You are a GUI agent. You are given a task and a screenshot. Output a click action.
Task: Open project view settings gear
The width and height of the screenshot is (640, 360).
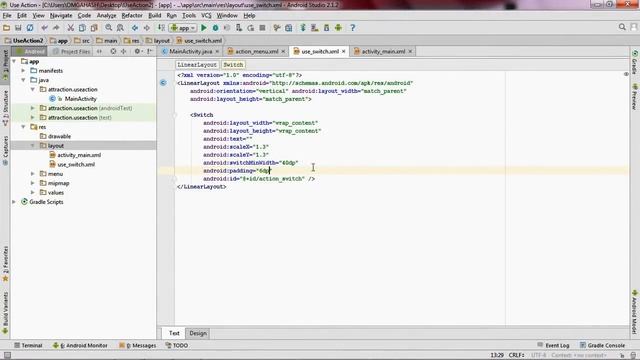coord(138,51)
